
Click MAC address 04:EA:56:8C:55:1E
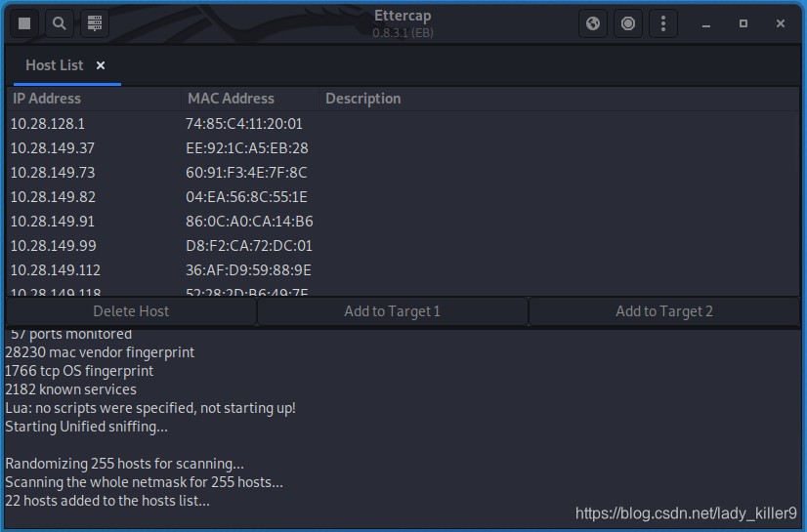tap(246, 197)
